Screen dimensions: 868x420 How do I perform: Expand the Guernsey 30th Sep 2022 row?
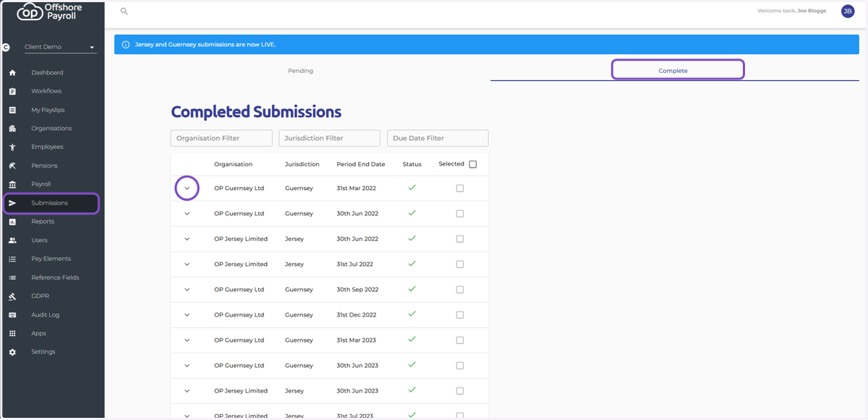(x=187, y=290)
